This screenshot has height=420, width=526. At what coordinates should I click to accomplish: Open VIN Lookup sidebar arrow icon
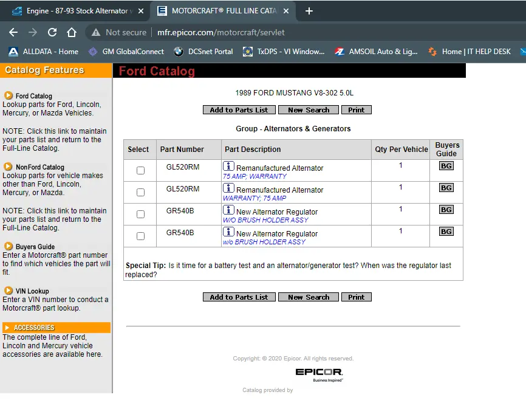(9, 291)
